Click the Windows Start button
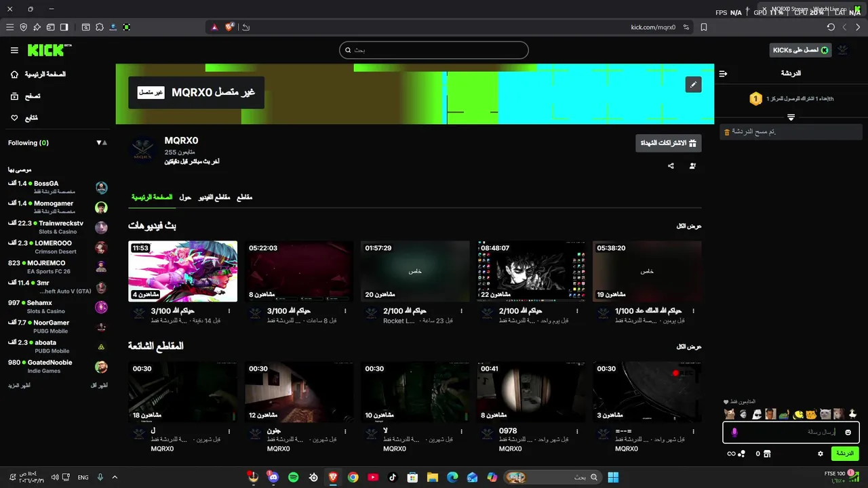The height and width of the screenshot is (488, 868). point(613,477)
